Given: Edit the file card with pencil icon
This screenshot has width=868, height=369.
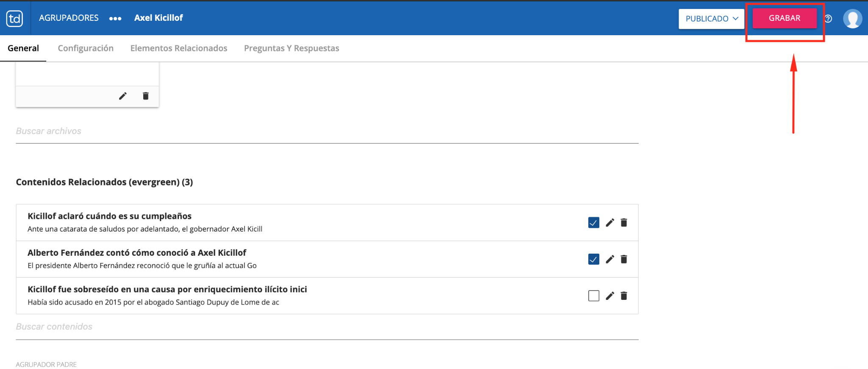Looking at the screenshot, I should pos(122,96).
